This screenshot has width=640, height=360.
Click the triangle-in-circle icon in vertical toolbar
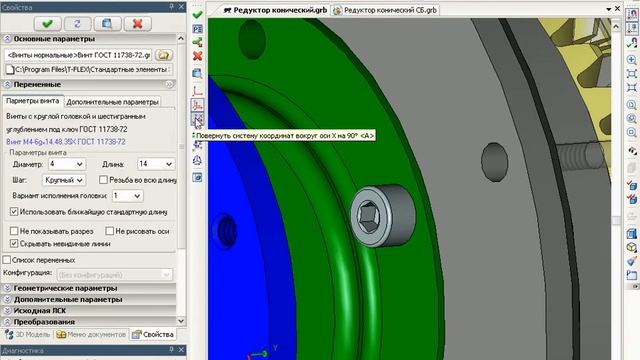198,160
